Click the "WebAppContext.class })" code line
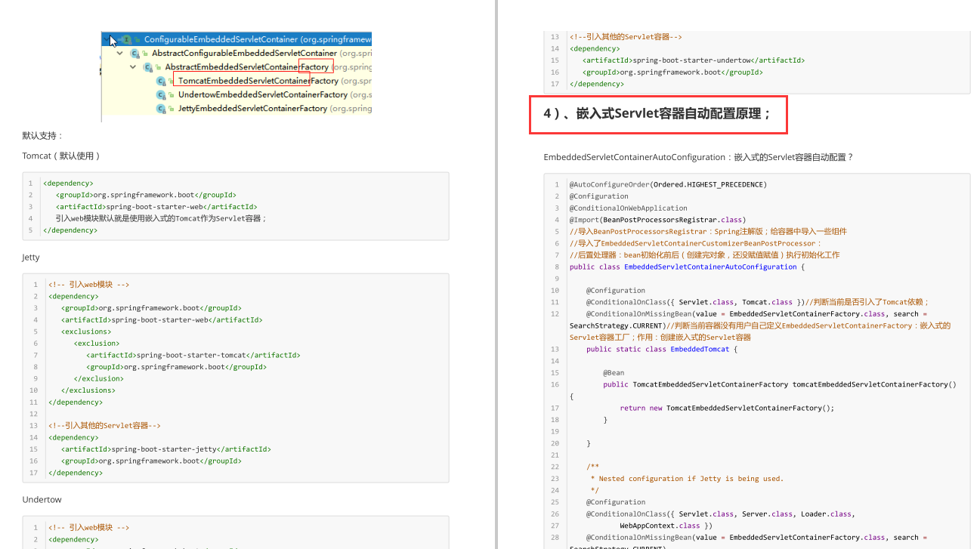Image resolution: width=980 pixels, height=549 pixels. tap(666, 526)
